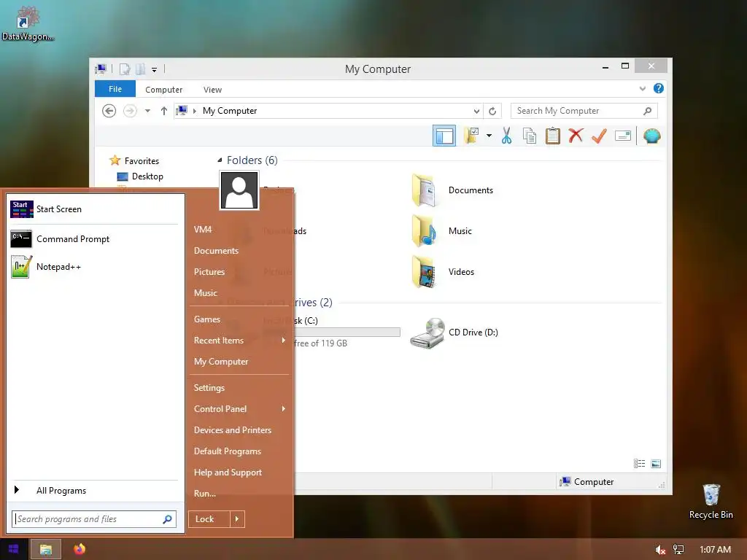Screen dimensions: 747x560
Task: Click the start menu search magnifier icon
Action: [x=167, y=519]
